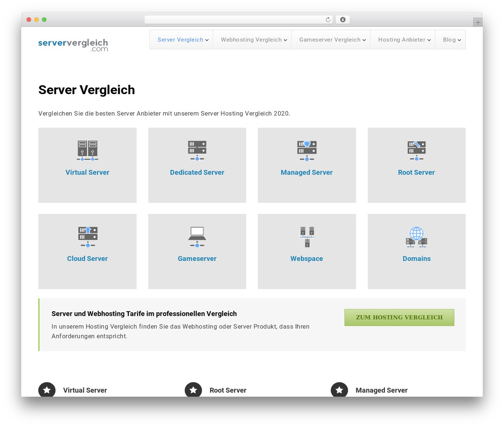Focus the browser address bar
504x427 pixels.
coord(238,20)
